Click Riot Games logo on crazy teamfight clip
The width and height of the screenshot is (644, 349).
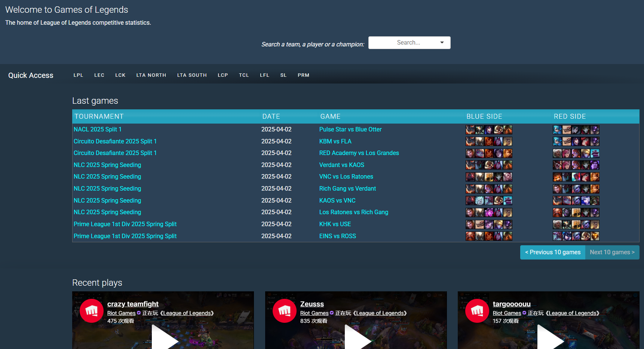(92, 311)
